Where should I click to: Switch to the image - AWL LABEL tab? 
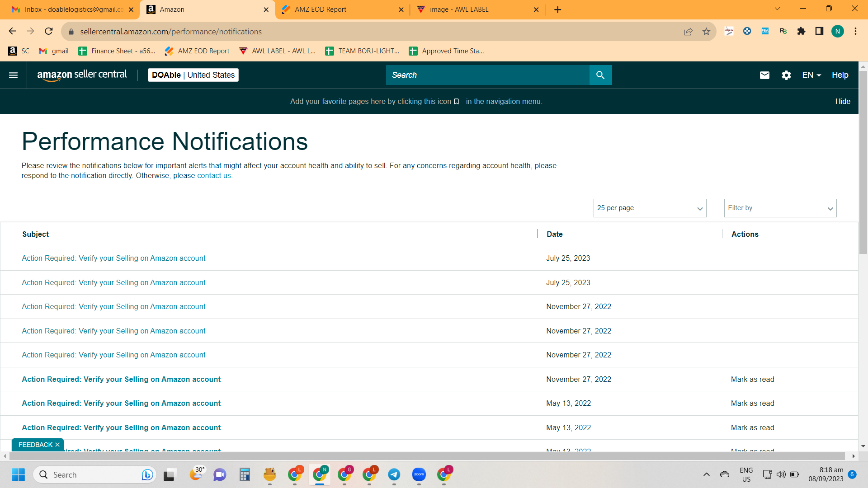(x=477, y=9)
